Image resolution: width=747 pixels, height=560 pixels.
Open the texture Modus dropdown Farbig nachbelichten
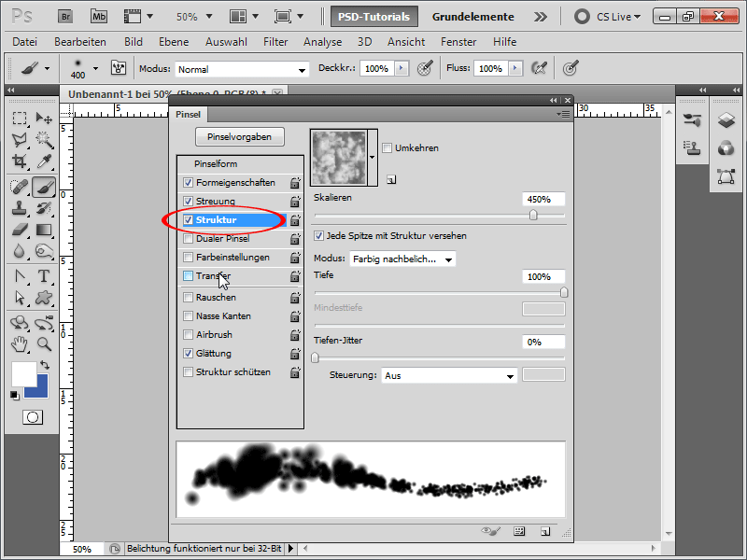[402, 259]
